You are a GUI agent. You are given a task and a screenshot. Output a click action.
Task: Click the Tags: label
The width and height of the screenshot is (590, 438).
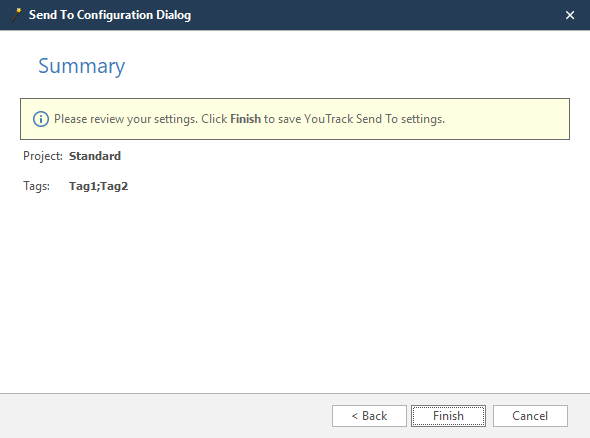pos(36,186)
